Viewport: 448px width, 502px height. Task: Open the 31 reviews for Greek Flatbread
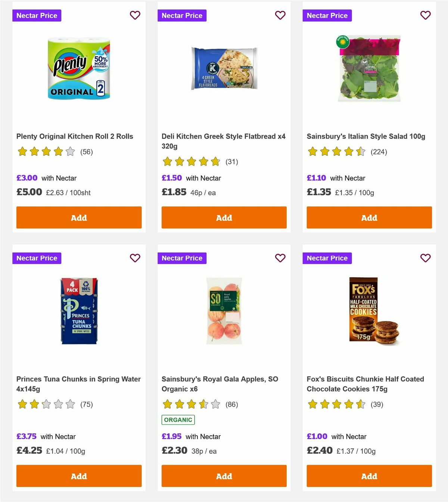click(x=231, y=162)
